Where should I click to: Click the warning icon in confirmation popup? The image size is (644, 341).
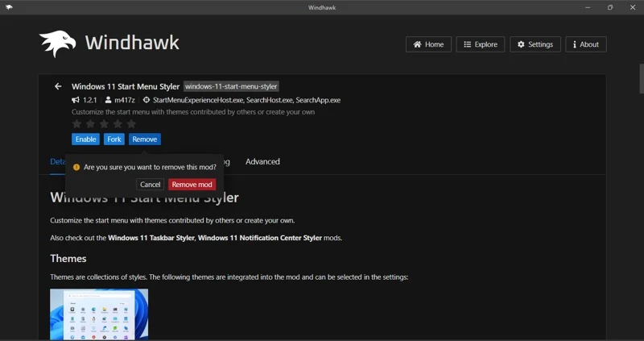click(x=76, y=168)
